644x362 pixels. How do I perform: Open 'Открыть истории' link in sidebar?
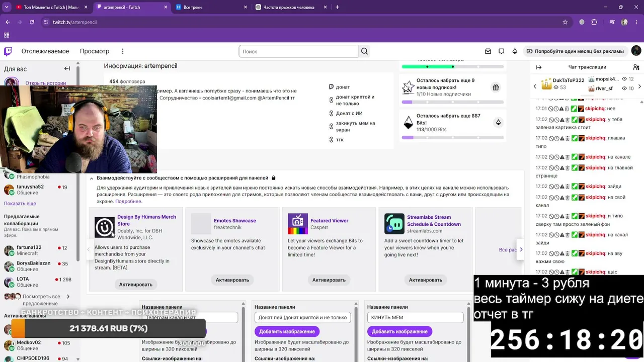[x=46, y=83]
